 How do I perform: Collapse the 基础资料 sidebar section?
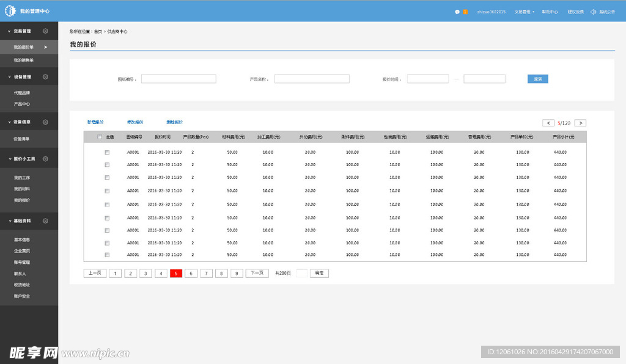9,220
